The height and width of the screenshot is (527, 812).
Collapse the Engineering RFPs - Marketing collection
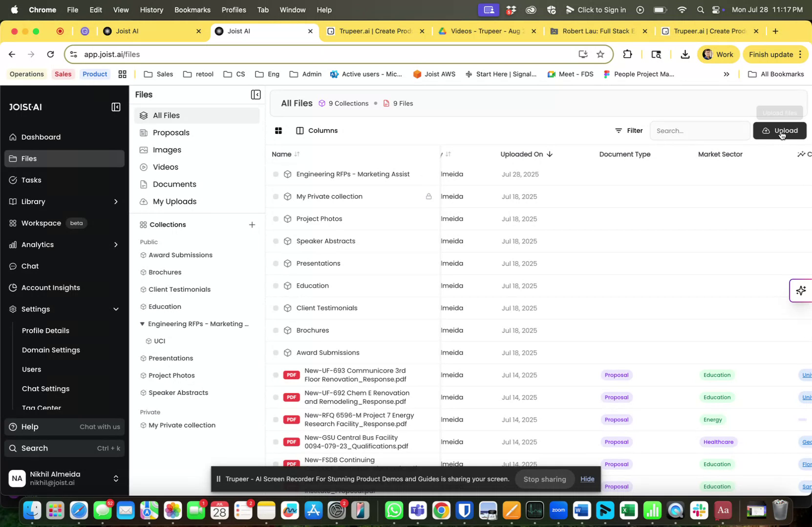click(x=142, y=324)
